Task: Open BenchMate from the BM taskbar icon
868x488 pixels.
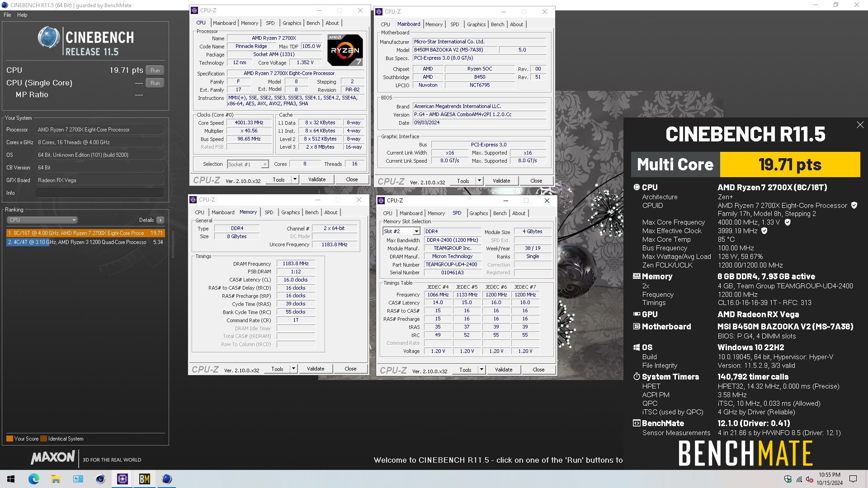Action: point(144,479)
